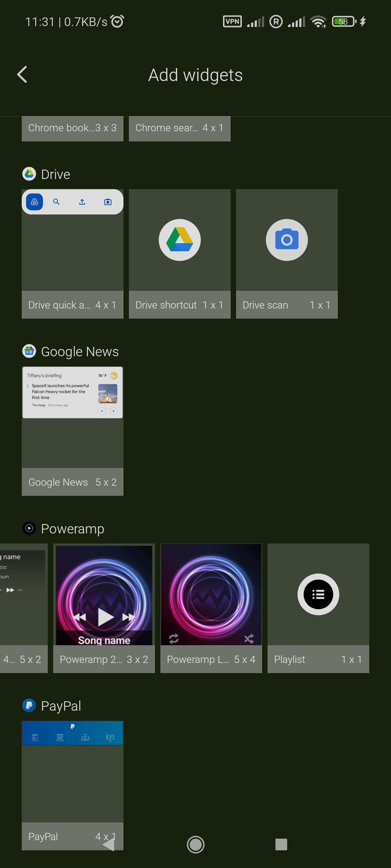
Task: Tap the PayPal app icon in header
Action: pos(29,706)
